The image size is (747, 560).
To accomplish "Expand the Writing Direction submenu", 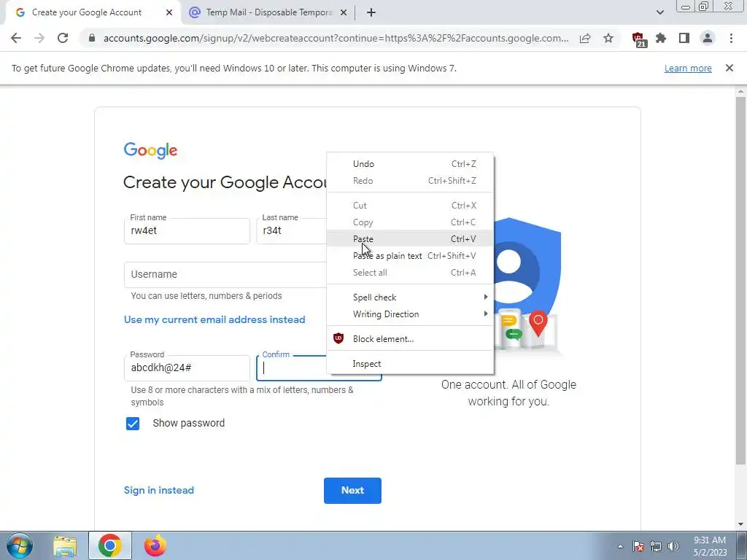I will click(410, 314).
